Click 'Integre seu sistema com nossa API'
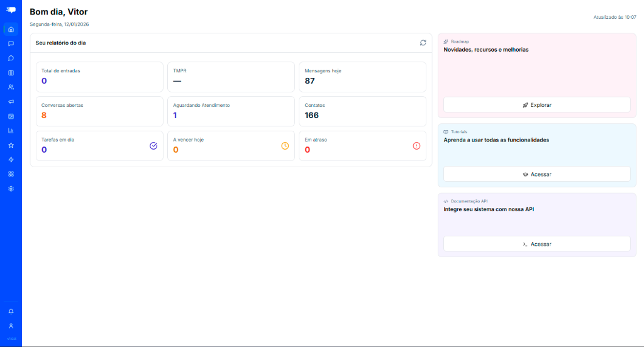This screenshot has width=644, height=347. (489, 209)
